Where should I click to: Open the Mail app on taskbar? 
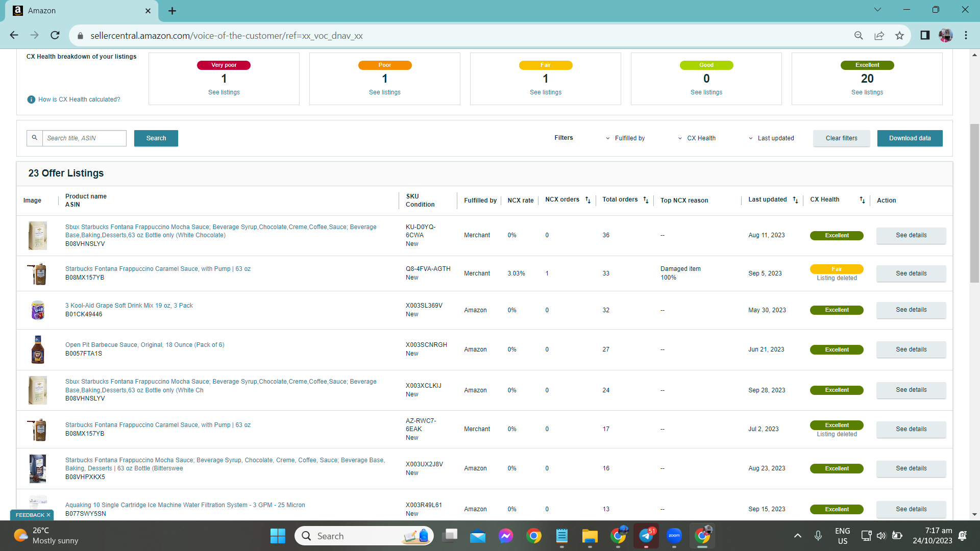coord(478,536)
